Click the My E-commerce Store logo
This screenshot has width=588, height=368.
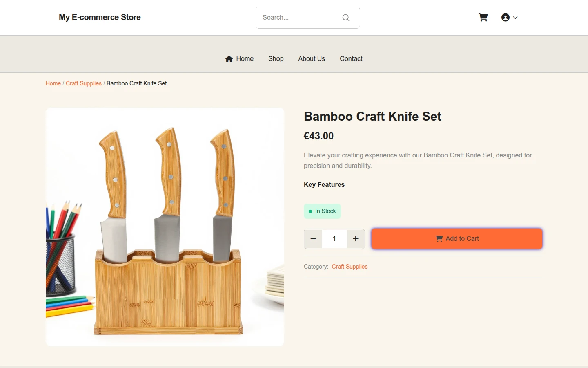(x=100, y=17)
